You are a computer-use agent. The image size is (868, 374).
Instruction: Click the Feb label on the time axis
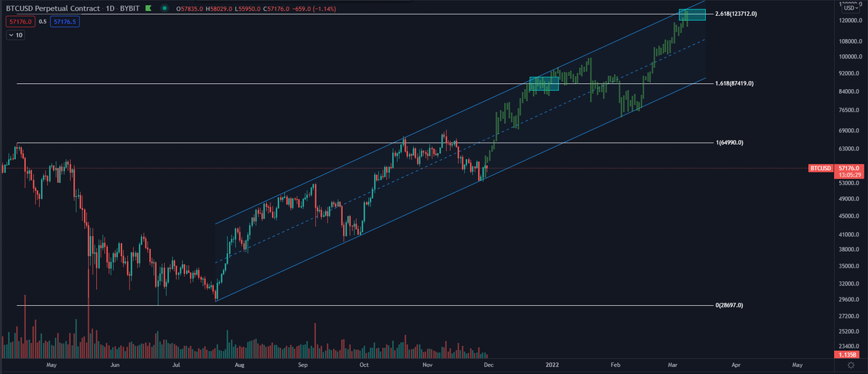[x=616, y=366]
